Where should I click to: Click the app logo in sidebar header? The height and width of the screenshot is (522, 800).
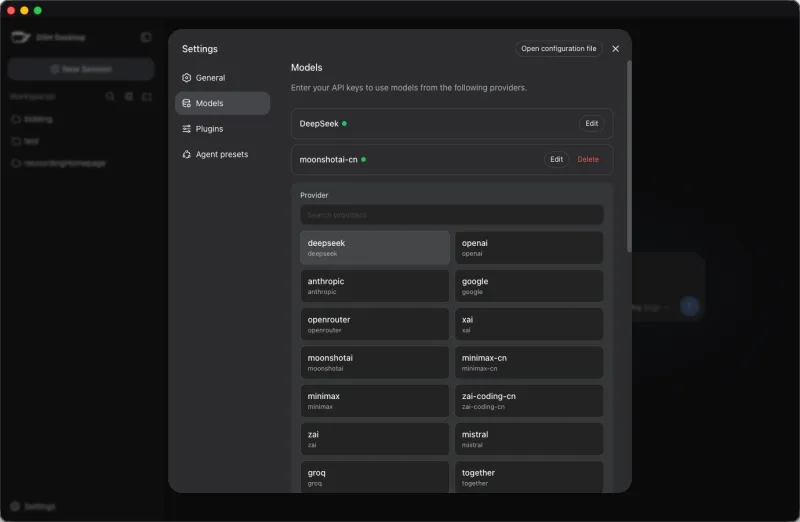tap(21, 37)
